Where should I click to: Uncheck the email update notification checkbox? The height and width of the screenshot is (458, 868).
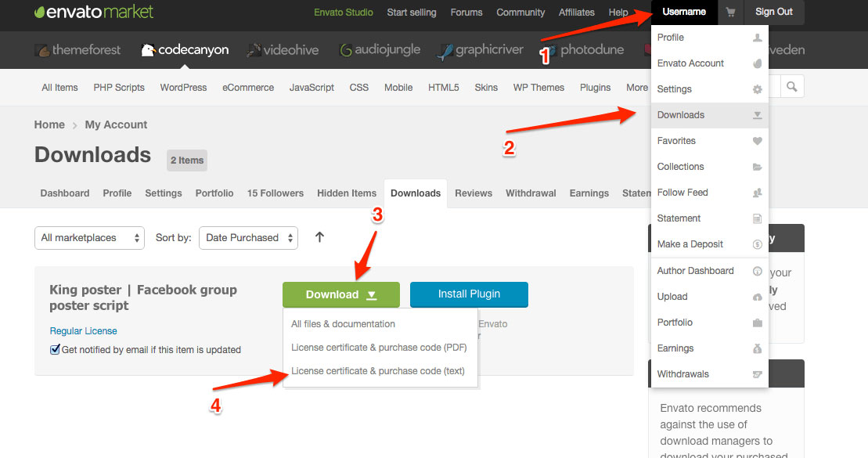(55, 350)
